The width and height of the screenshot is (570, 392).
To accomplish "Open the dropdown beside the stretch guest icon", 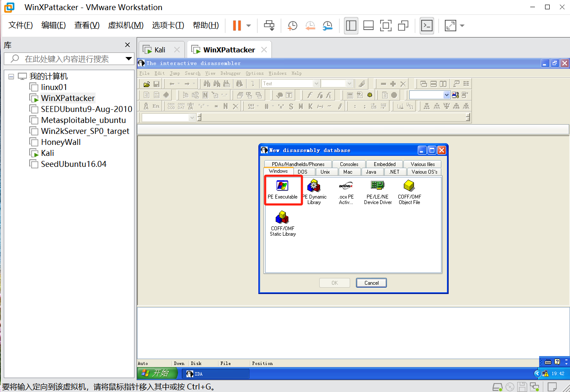I will click(462, 26).
